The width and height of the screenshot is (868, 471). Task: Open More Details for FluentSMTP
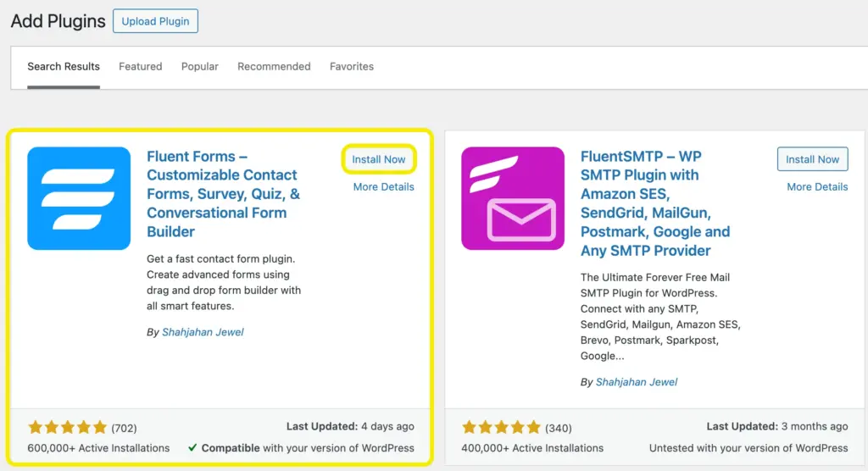tap(818, 187)
